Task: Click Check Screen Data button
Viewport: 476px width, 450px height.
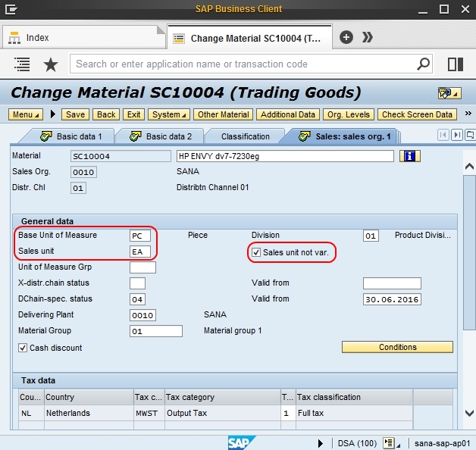Action: tap(417, 114)
